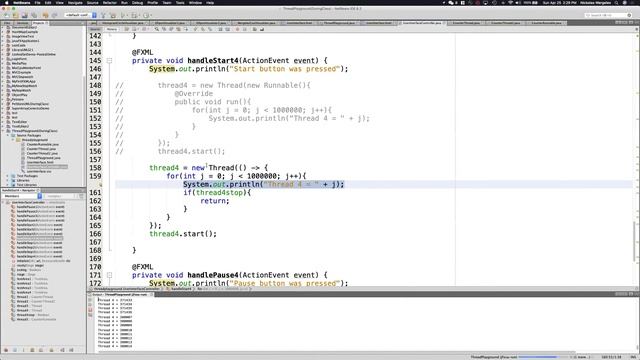Toggle Rectangular Selection in editor toolbar
640x360 pixels.
(186, 29)
